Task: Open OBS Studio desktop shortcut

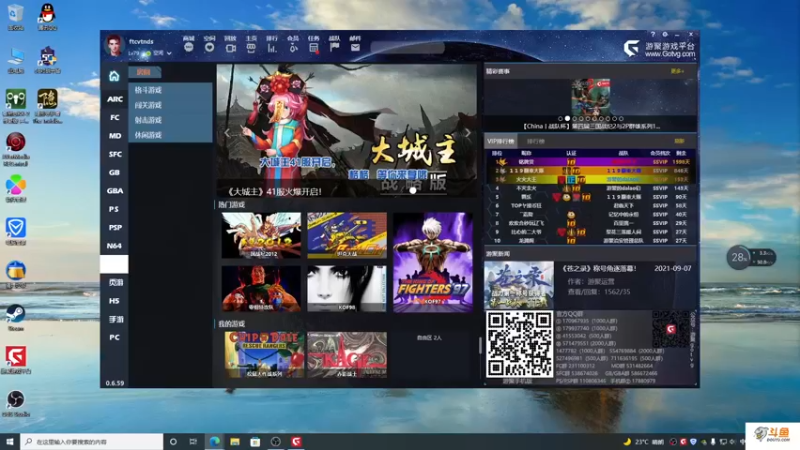Action: coord(15,403)
